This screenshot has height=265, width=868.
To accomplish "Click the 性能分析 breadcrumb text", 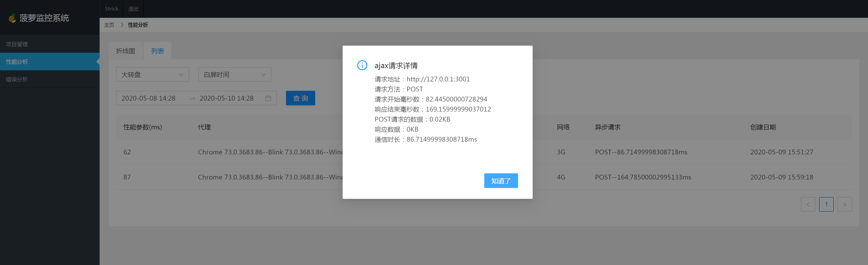I will (x=138, y=25).
